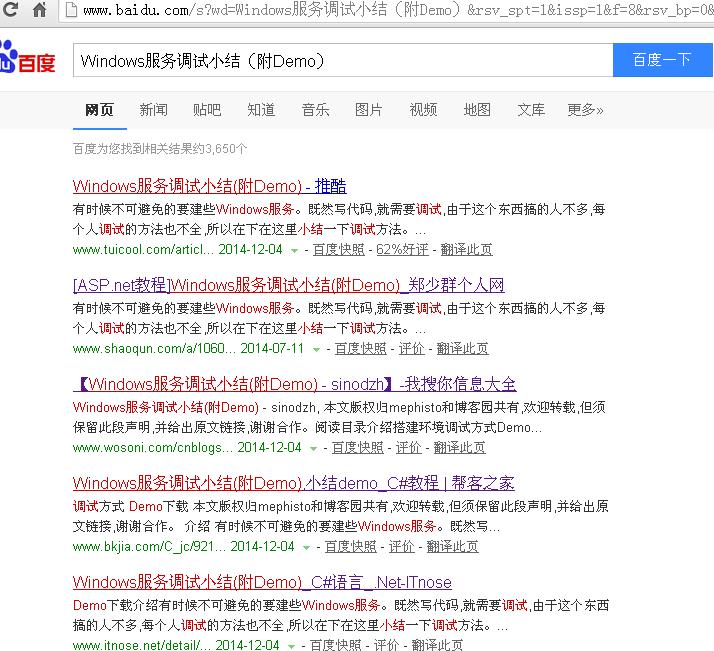
Task: Switch to the 知道 tab
Action: (261, 110)
